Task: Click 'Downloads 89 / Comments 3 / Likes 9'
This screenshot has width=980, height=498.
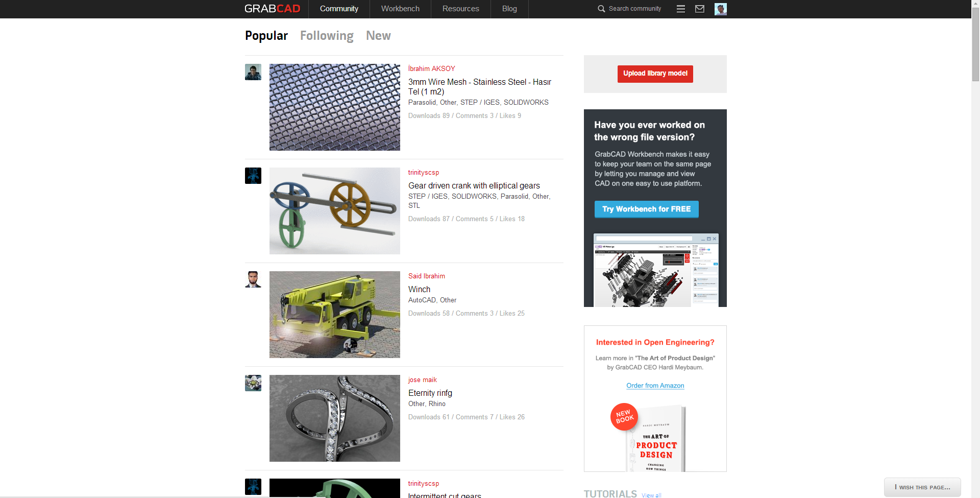Action: point(464,116)
